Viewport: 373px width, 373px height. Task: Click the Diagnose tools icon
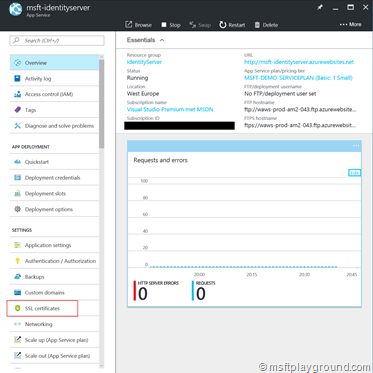coord(17,126)
